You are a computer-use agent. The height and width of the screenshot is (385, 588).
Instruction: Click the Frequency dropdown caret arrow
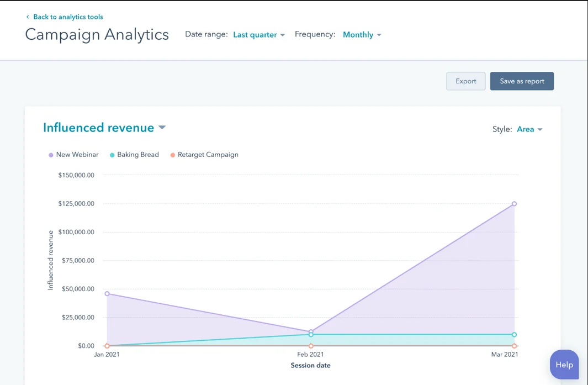click(x=380, y=35)
